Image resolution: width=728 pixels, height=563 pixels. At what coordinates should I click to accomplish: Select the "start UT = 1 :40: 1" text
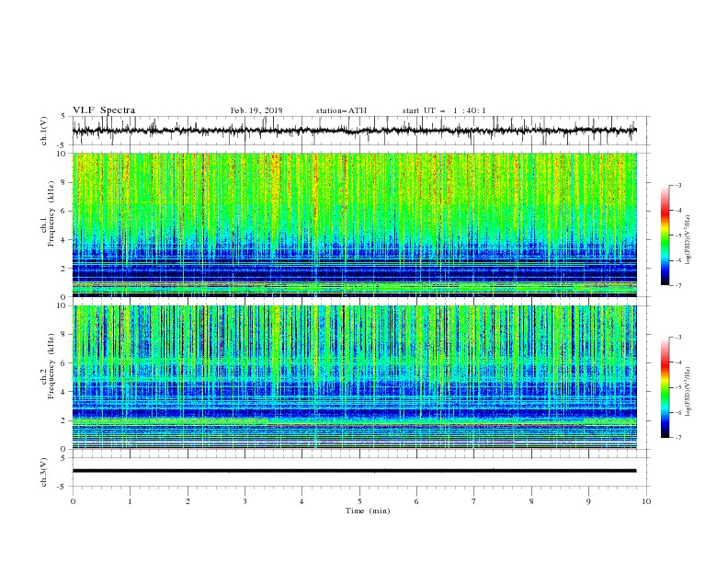pyautogui.click(x=444, y=110)
